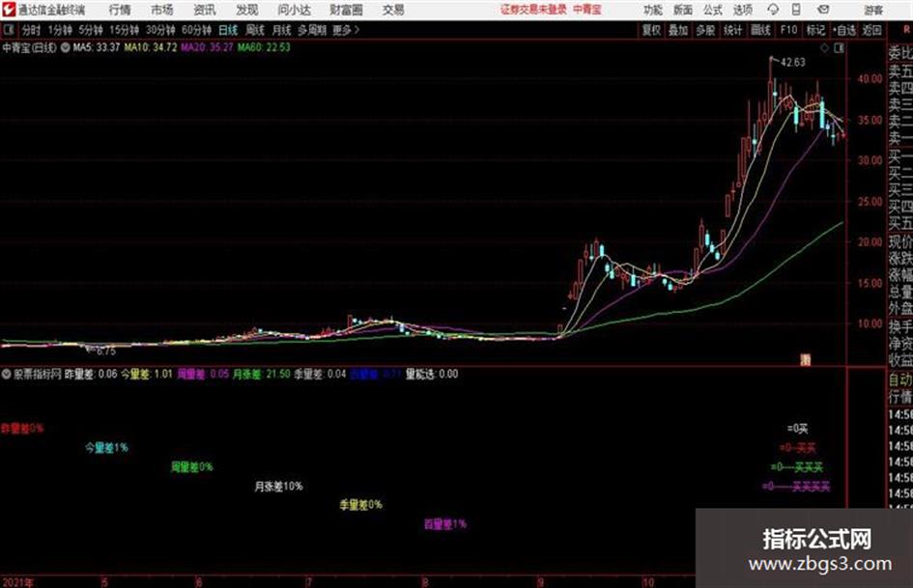Click the 2021年 date axis label
This screenshot has height=588, width=913.
point(16,582)
